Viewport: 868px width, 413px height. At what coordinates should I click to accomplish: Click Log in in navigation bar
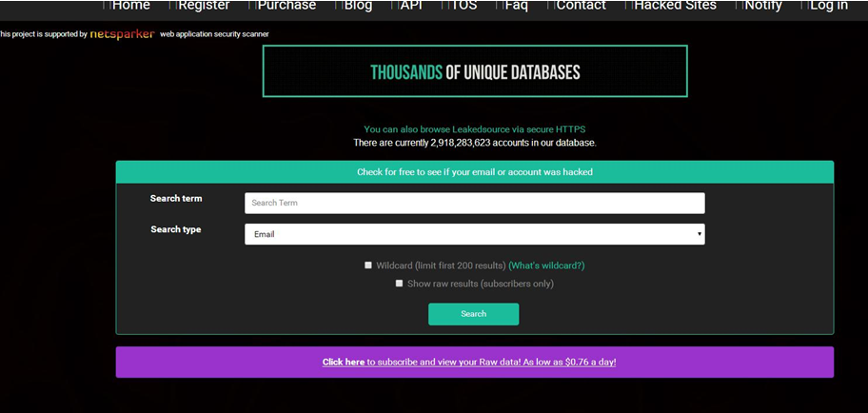pos(828,6)
